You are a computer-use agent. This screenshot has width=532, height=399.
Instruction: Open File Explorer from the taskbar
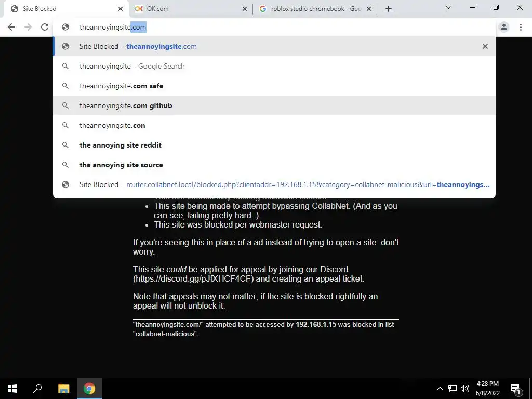pos(63,389)
